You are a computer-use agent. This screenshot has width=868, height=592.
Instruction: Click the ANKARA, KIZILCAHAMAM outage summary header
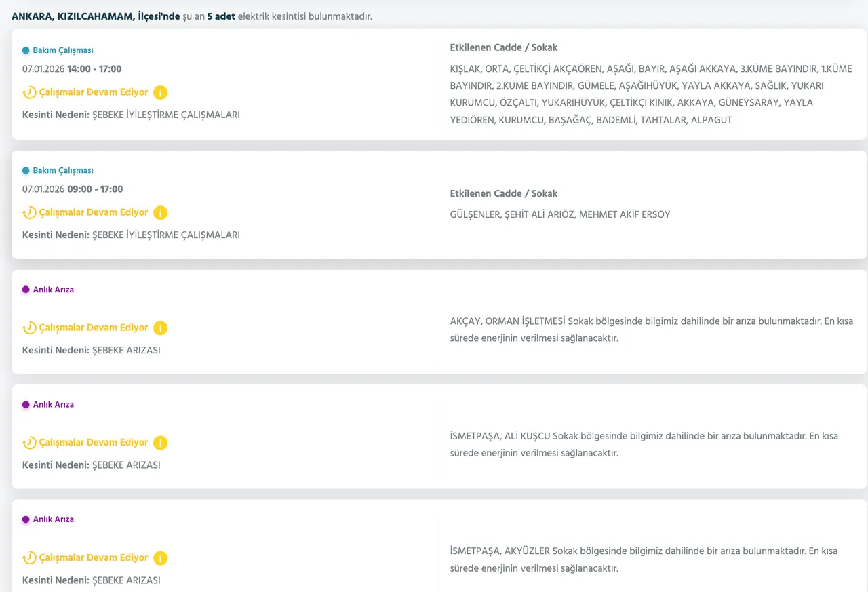coord(191,16)
